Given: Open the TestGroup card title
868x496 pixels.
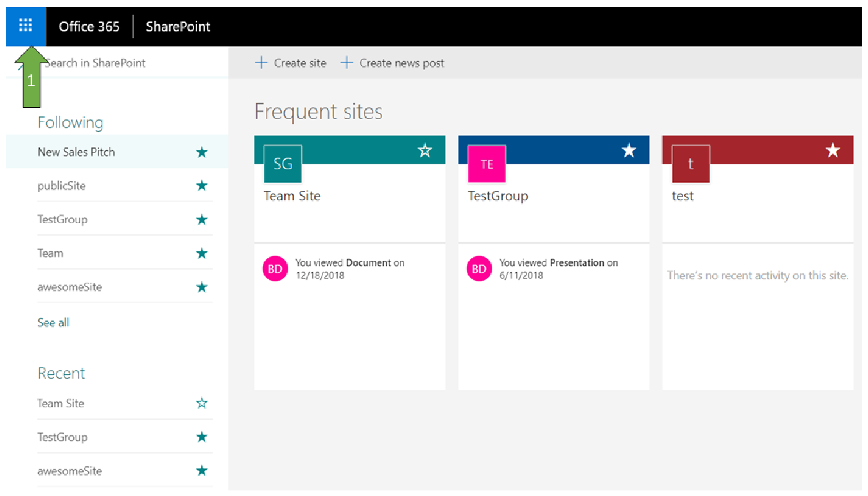Looking at the screenshot, I should coord(498,196).
